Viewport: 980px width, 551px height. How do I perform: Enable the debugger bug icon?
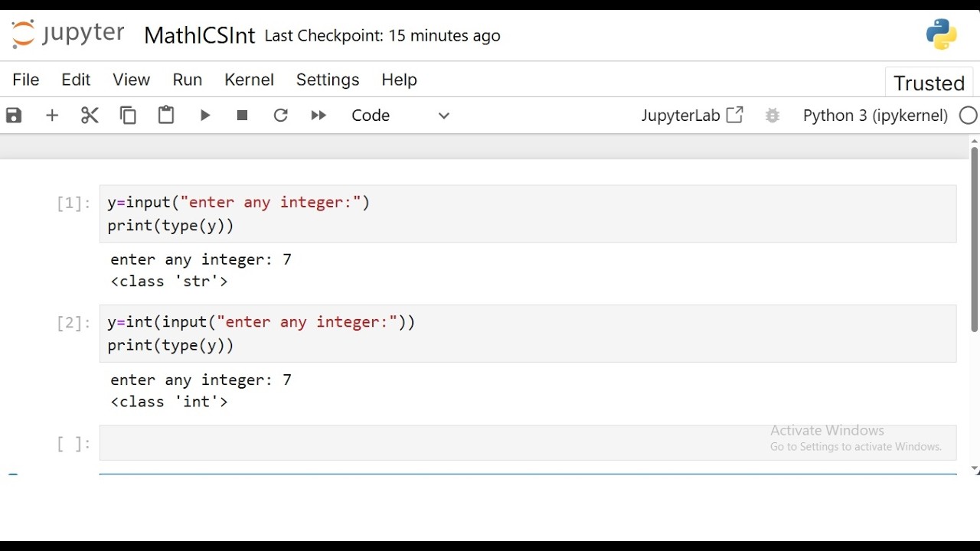pos(773,116)
